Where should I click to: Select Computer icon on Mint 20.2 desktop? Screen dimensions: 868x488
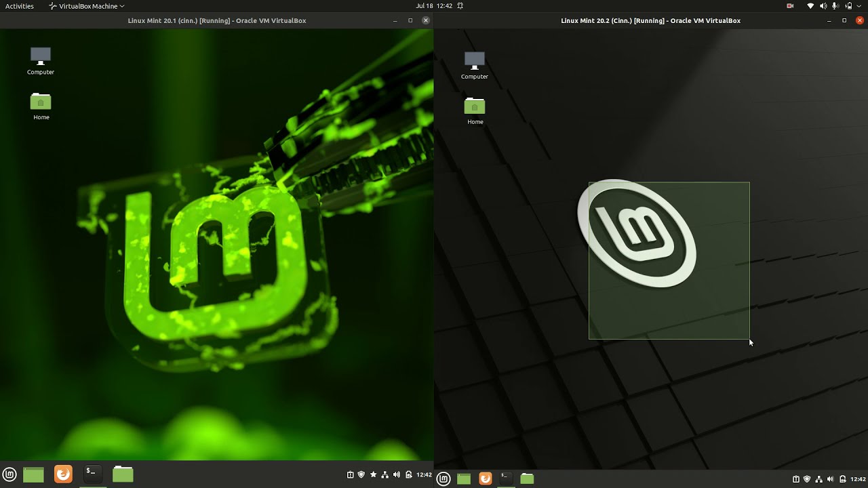[475, 65]
